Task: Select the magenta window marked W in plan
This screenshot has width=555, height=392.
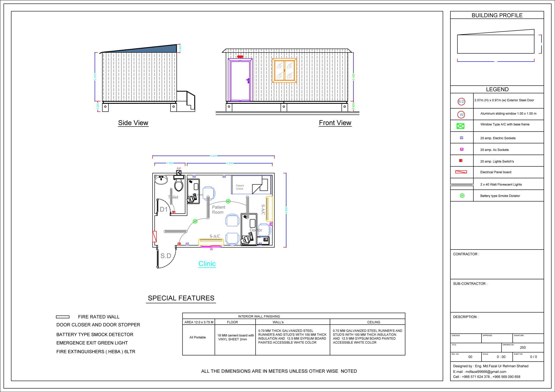Action: (x=211, y=247)
